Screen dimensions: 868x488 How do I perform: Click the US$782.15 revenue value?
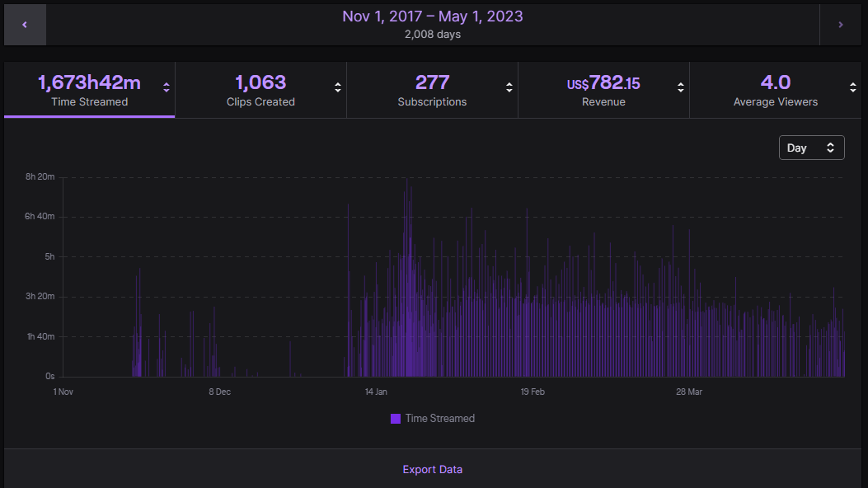[x=603, y=83]
